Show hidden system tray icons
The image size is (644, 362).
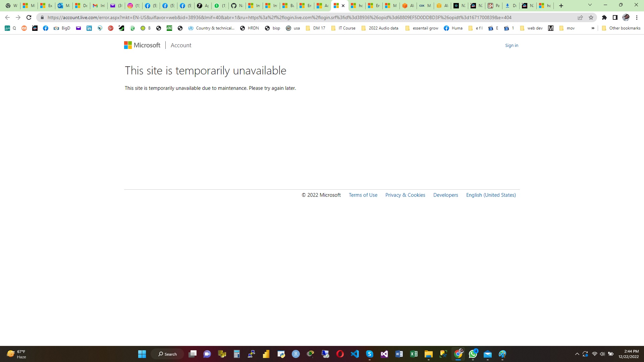577,354
